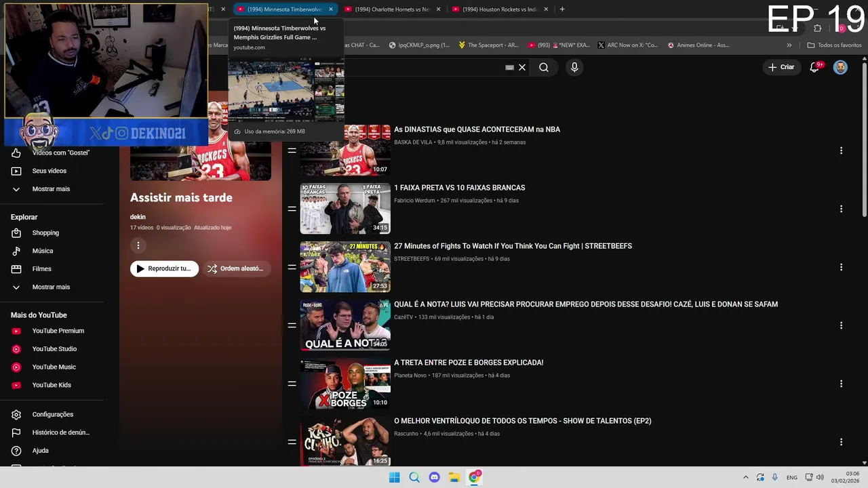The image size is (868, 488).
Task: Open CazéTV channel link
Action: (x=403, y=317)
